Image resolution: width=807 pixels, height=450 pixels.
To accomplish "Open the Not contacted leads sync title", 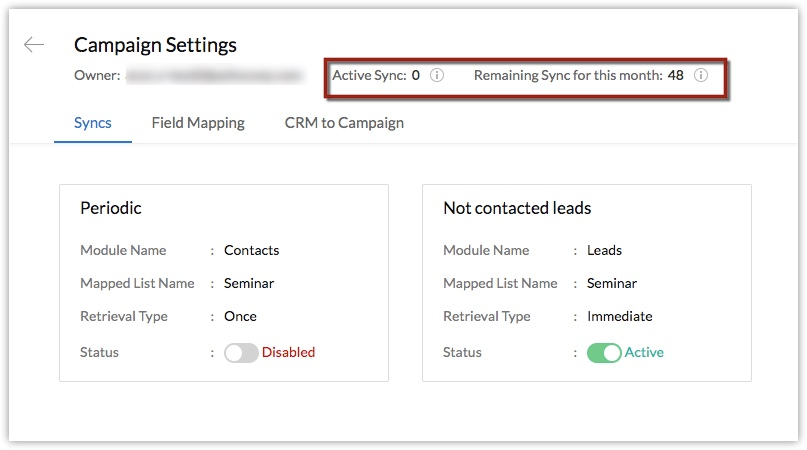I will 517,208.
